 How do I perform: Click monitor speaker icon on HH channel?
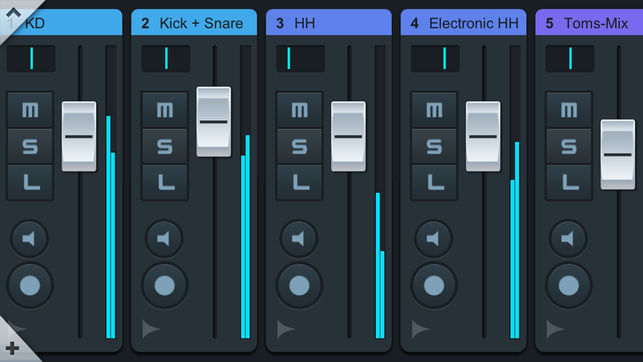tap(299, 239)
